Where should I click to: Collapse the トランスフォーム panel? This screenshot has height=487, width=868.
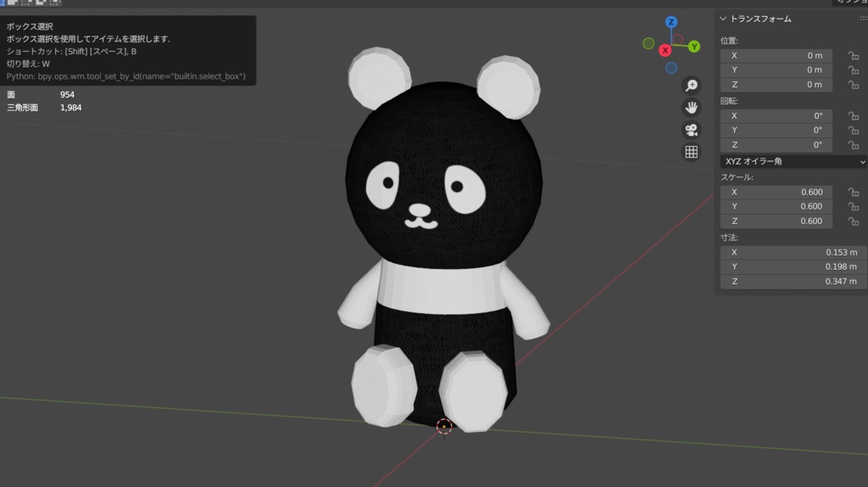click(723, 19)
